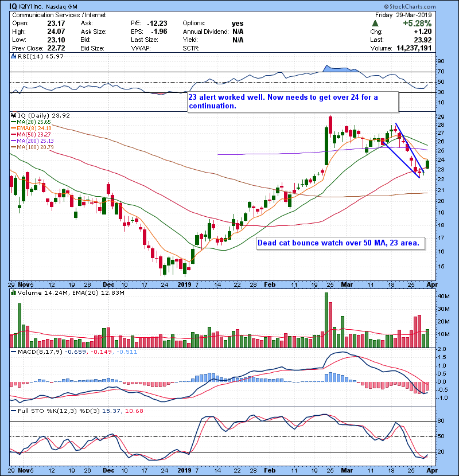Click the Options value yes

click(238, 24)
